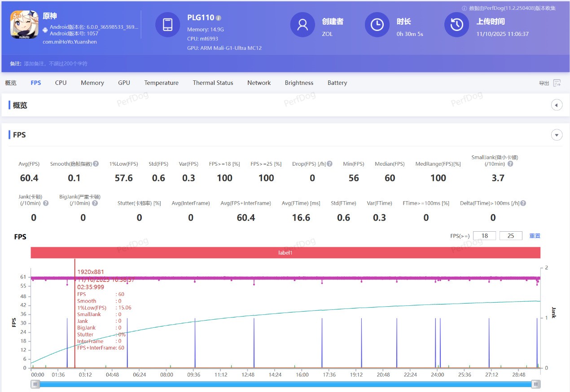The image size is (570, 392).
Task: Expand the 概览 overview section
Action: coord(557,105)
